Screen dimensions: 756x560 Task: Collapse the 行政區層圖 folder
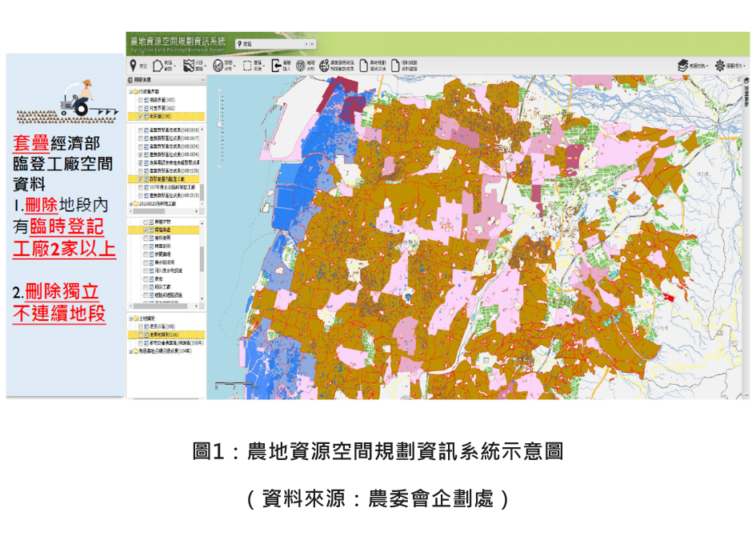(x=131, y=92)
